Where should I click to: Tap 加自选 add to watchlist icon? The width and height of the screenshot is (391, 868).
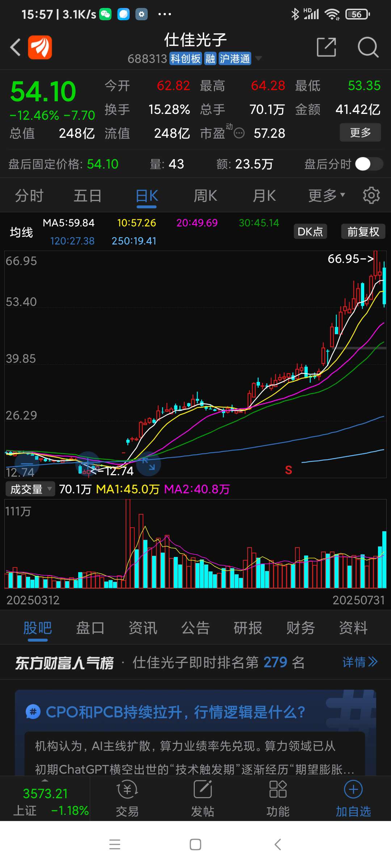[353, 799]
